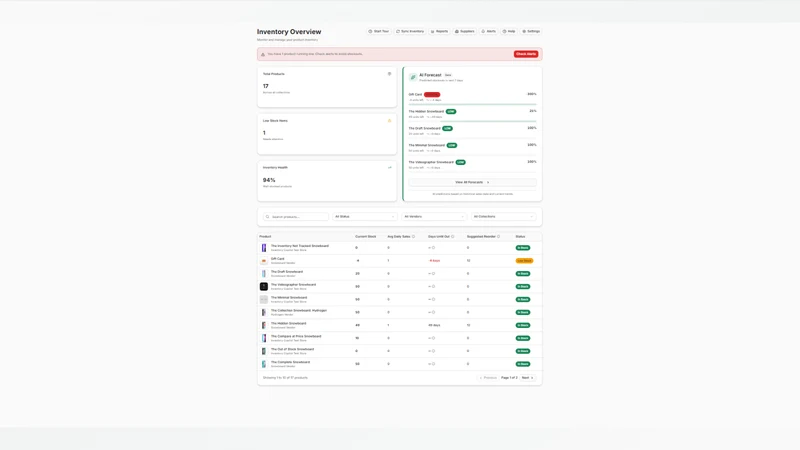Click the Page 1 of 2 indicator
The image size is (800, 450).
click(509, 378)
